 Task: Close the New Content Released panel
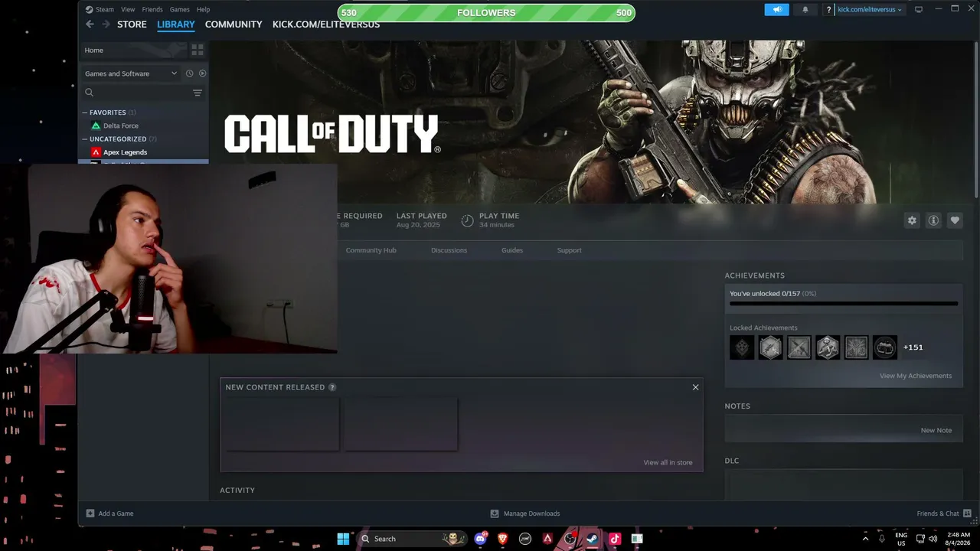tap(695, 387)
